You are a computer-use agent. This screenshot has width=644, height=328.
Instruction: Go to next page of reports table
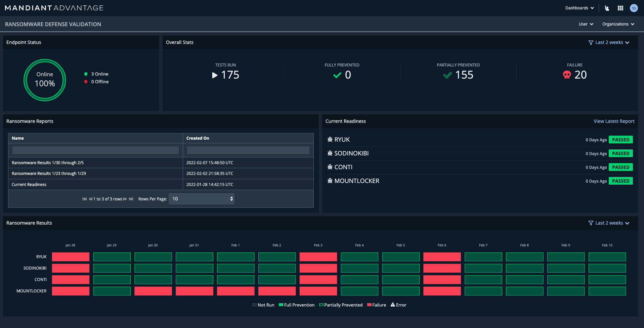coord(125,199)
